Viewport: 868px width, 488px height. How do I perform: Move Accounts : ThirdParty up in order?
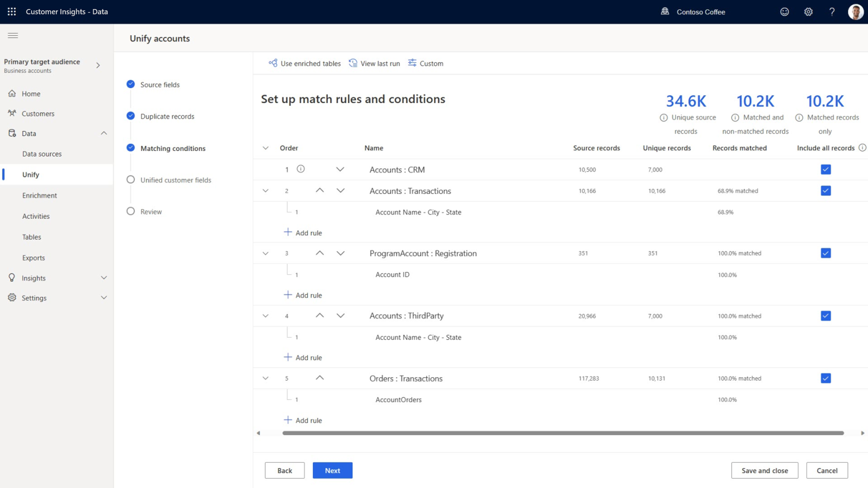pos(320,316)
